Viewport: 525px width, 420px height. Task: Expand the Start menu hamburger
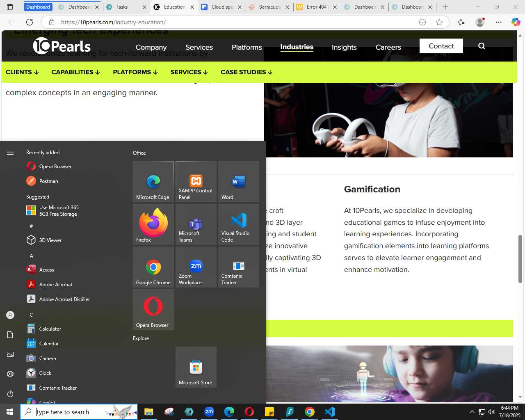tap(10, 153)
